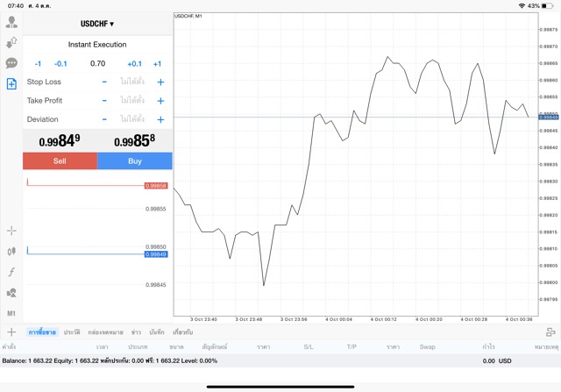
Task: Activate the crosshair tool
Action: (11, 231)
